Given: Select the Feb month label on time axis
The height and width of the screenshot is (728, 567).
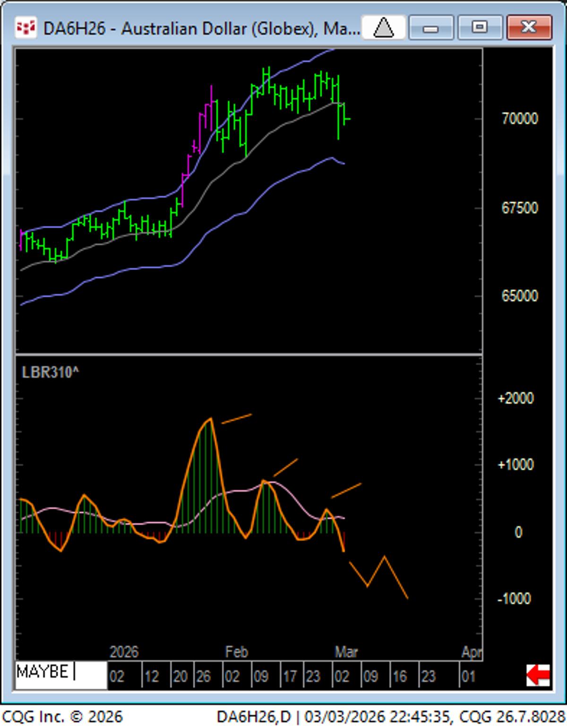Looking at the screenshot, I should pos(236,652).
